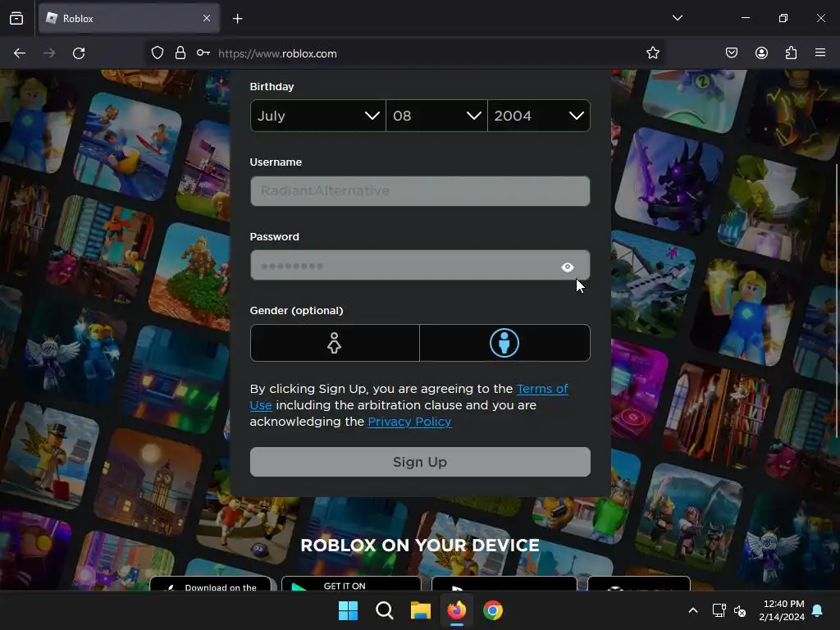Click into the Username field
Viewport: 840px width, 630px height.
coord(420,190)
